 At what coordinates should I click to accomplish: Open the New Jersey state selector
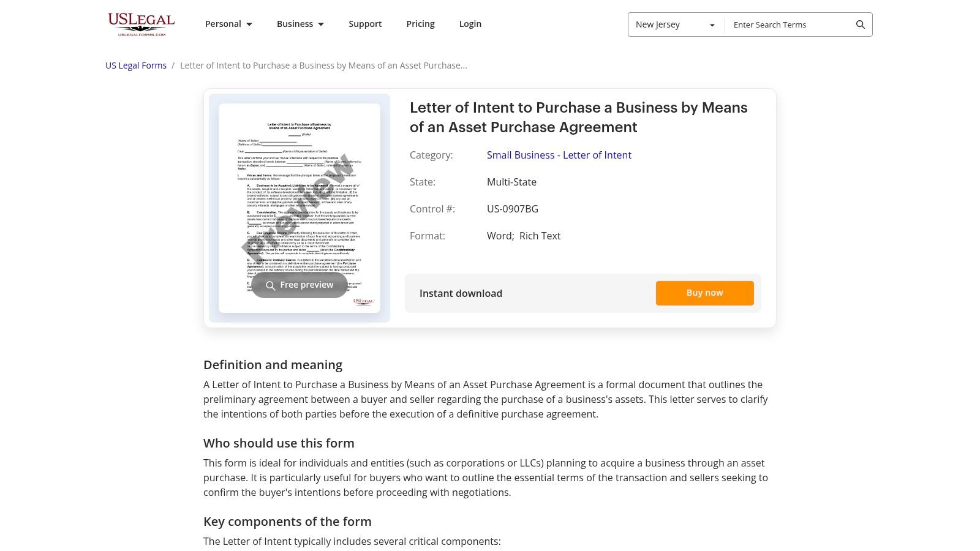[675, 24]
